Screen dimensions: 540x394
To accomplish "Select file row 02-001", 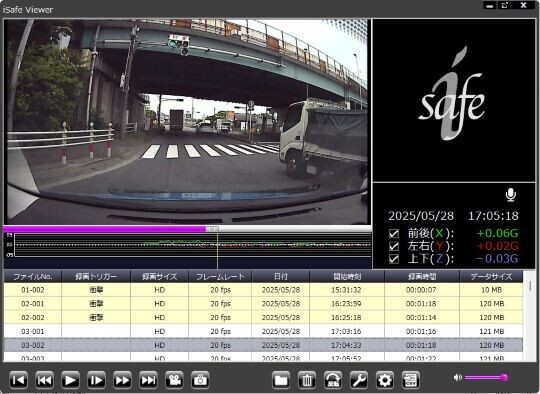I will [263, 304].
